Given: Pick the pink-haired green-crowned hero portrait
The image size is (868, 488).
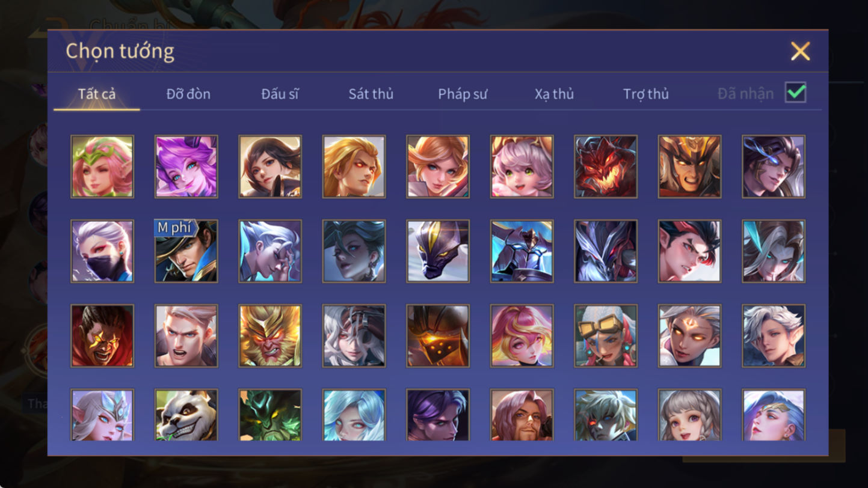Looking at the screenshot, I should (102, 166).
